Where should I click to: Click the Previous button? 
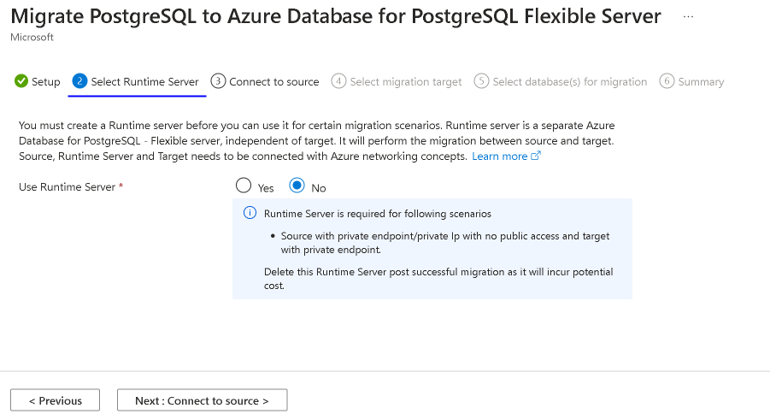pos(55,401)
